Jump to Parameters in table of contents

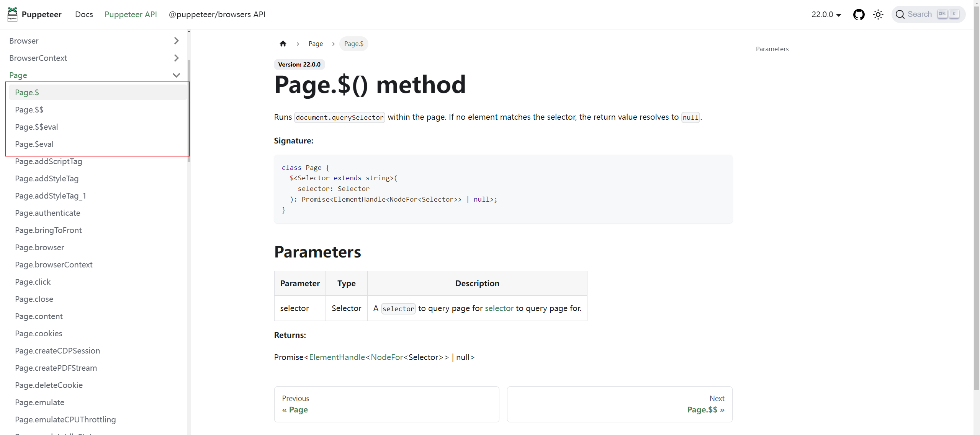[x=772, y=49]
